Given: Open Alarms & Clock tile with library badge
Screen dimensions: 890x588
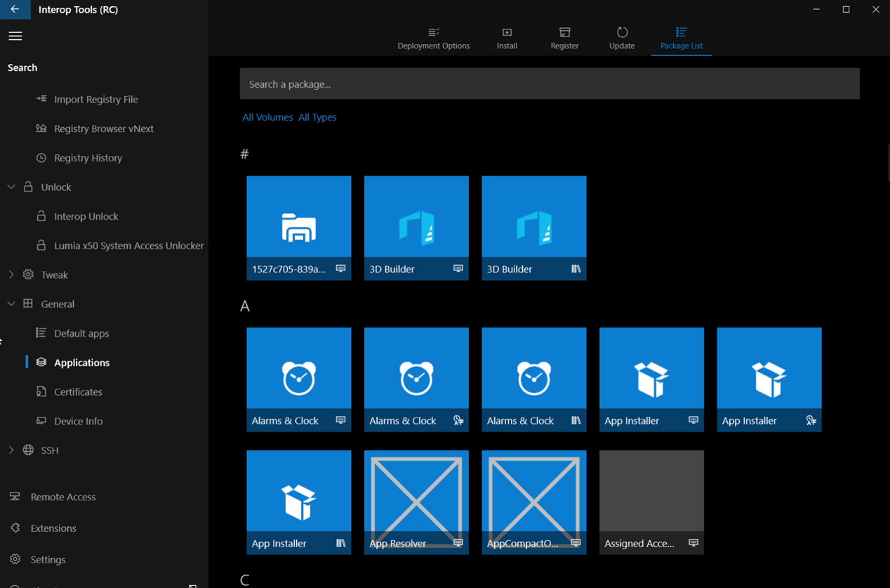Looking at the screenshot, I should 534,380.
